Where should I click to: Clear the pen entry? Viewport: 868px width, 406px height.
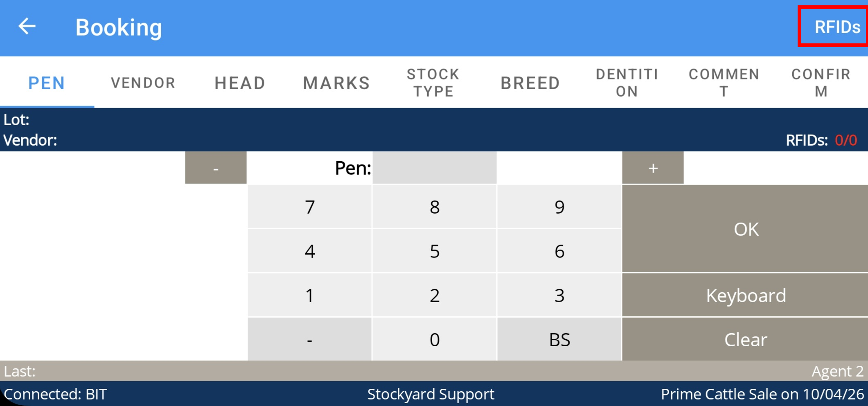point(745,339)
